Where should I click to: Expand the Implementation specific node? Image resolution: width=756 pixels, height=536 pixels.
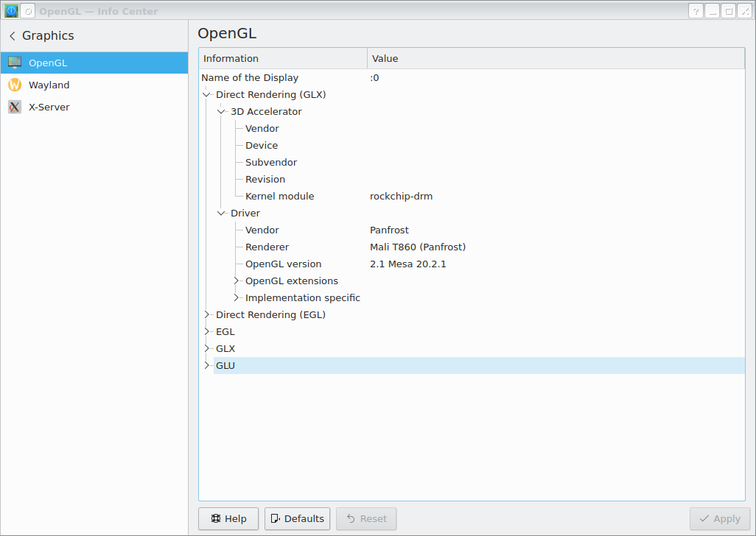pyautogui.click(x=237, y=298)
